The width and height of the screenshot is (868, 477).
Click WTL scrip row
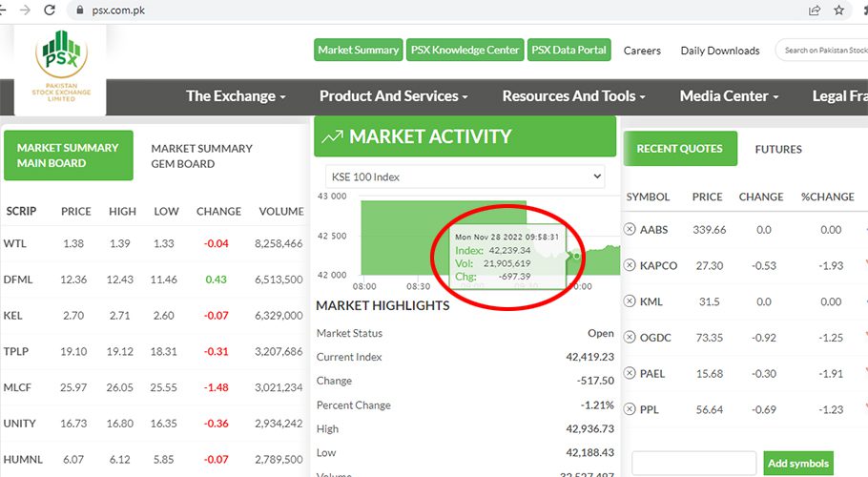click(154, 243)
